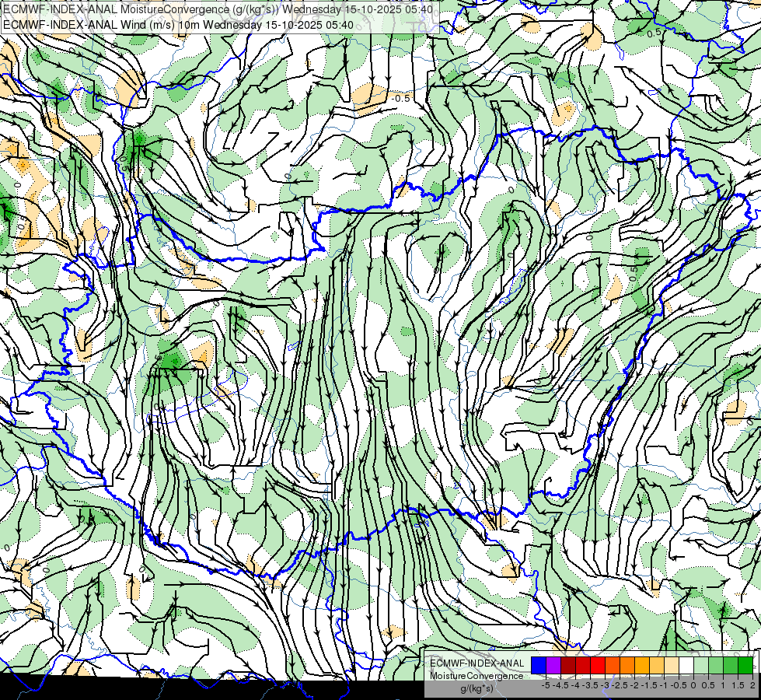This screenshot has width=761, height=700.
Task: Click the bright red legend swatch before -3
Action: coord(598,665)
